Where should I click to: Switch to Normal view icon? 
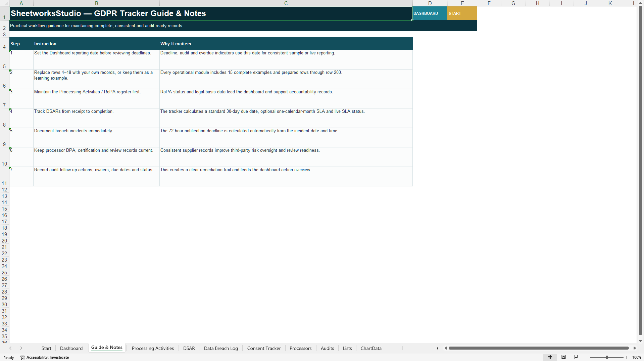click(550, 357)
